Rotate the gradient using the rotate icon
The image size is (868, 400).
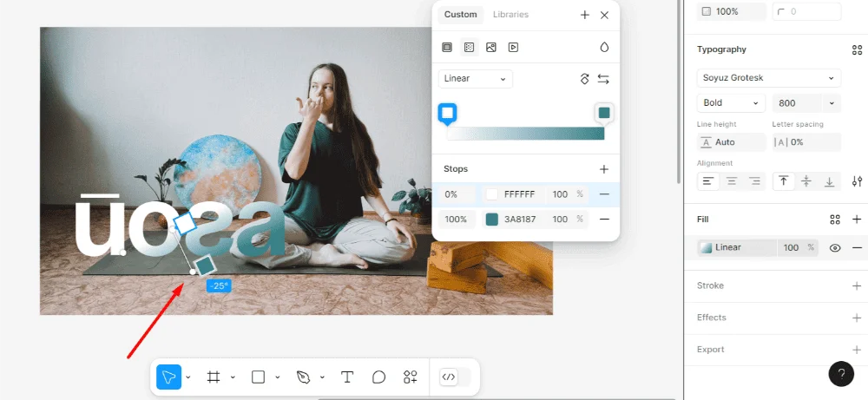[x=584, y=79]
